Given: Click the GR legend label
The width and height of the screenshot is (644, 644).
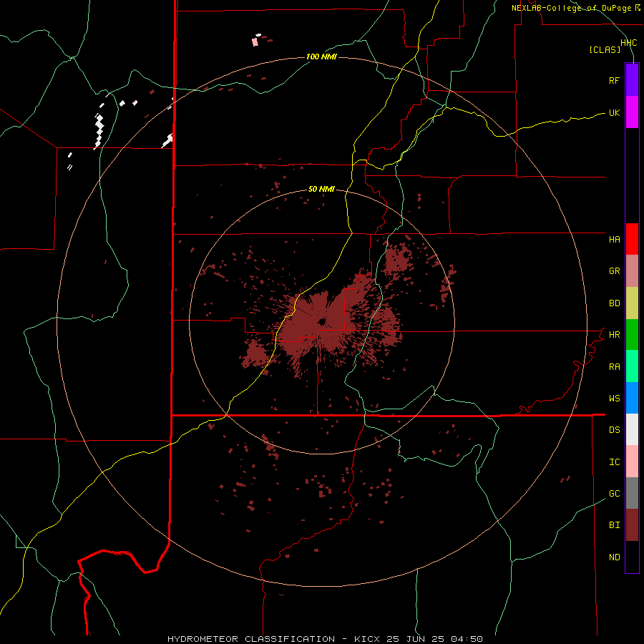Looking at the screenshot, I should (x=614, y=271).
